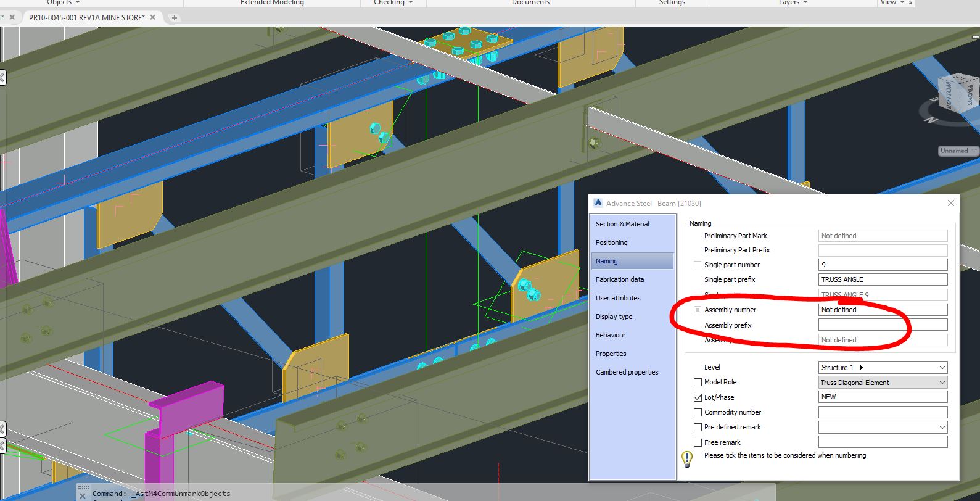This screenshot has width=980, height=501.
Task: Click the ViewCube navigation cube
Action: click(x=958, y=93)
